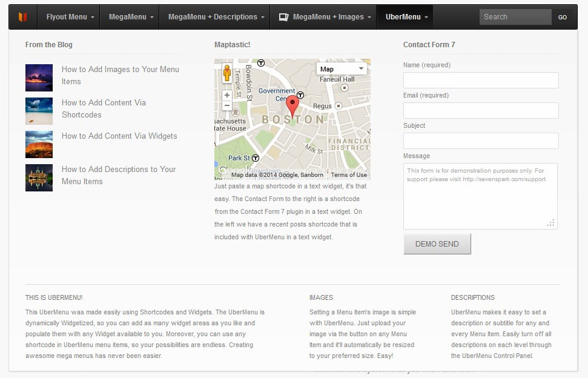Open the UberMenu menu item
The image size is (588, 378).
[406, 17]
